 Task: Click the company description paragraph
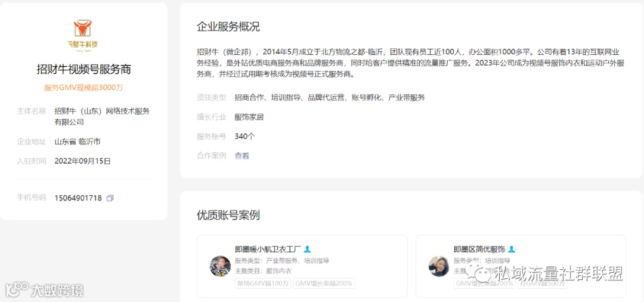(411, 63)
